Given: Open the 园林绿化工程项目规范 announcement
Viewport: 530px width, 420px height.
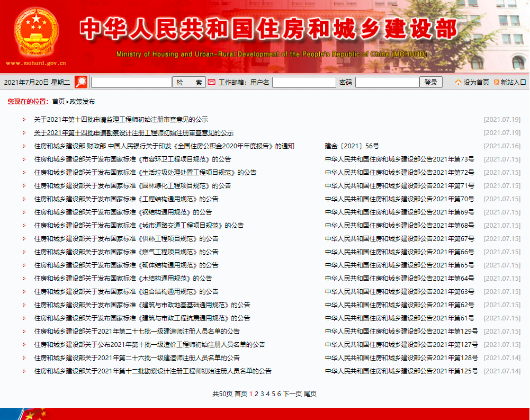Looking at the screenshot, I should pos(132,186).
